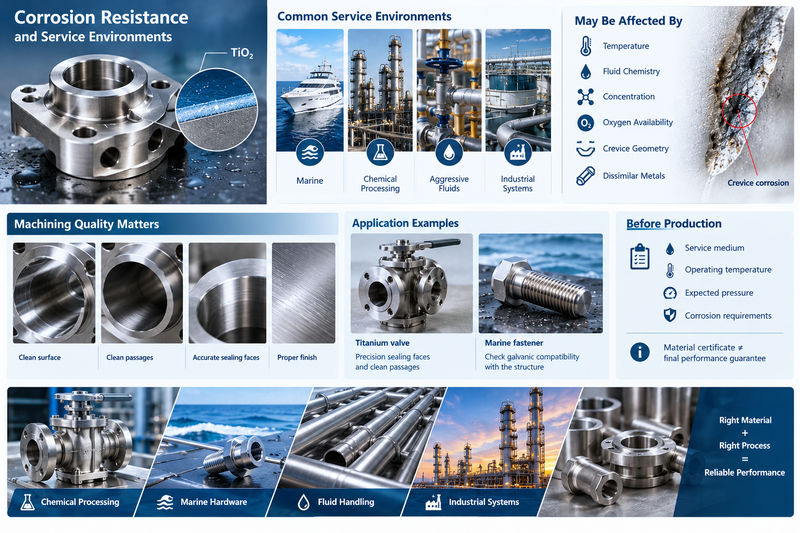Click the Titanium valve caption title
The height and width of the screenshot is (533, 800).
pos(382,343)
